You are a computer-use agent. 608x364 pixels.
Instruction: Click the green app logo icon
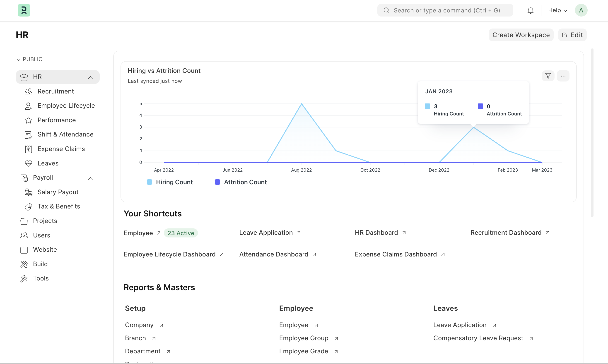(24, 10)
